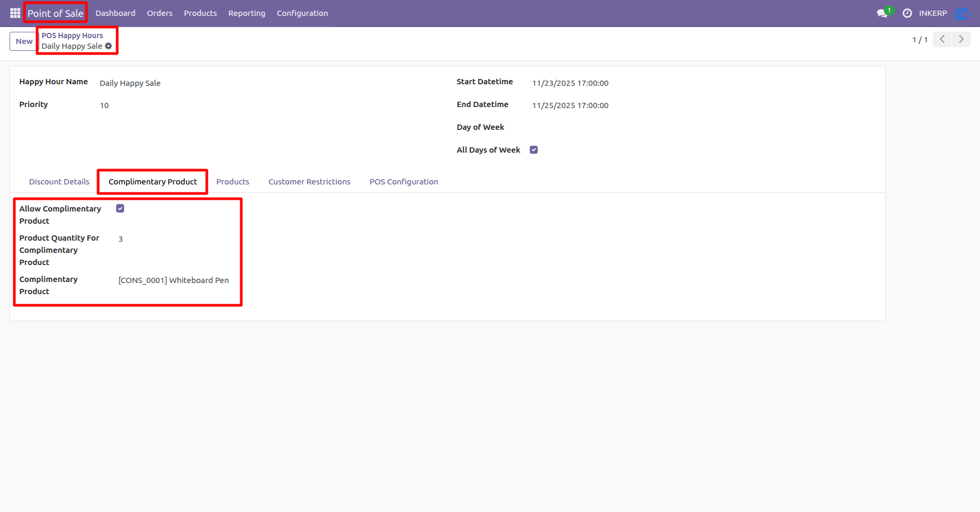
Task: Click the Point of Sale app title
Action: click(x=56, y=13)
